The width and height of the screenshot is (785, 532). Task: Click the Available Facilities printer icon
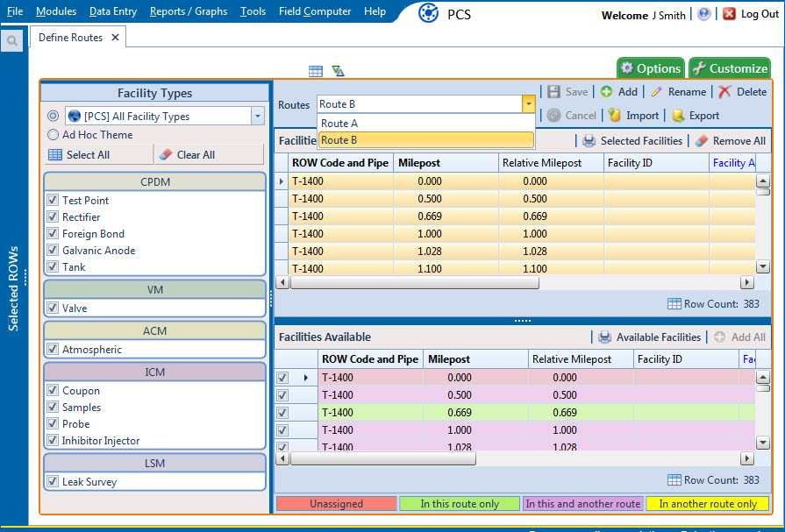(x=605, y=337)
